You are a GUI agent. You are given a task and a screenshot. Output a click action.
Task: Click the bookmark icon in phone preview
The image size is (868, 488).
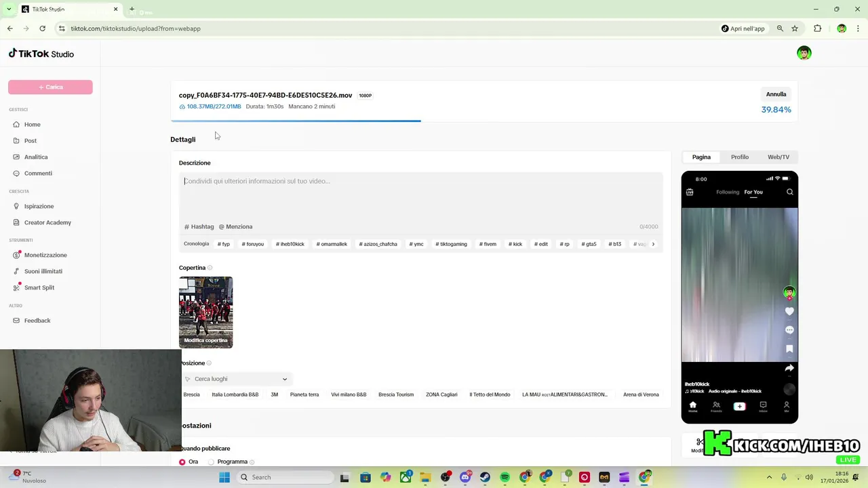789,349
